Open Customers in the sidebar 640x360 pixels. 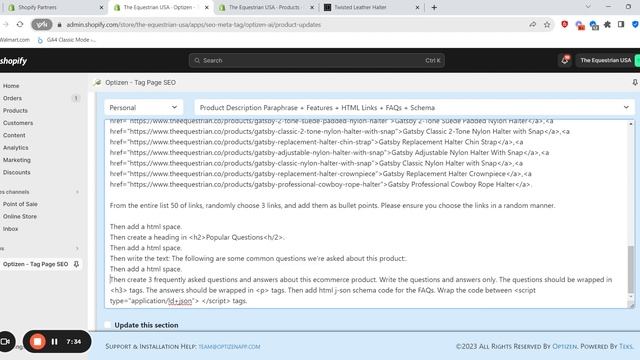pyautogui.click(x=18, y=123)
